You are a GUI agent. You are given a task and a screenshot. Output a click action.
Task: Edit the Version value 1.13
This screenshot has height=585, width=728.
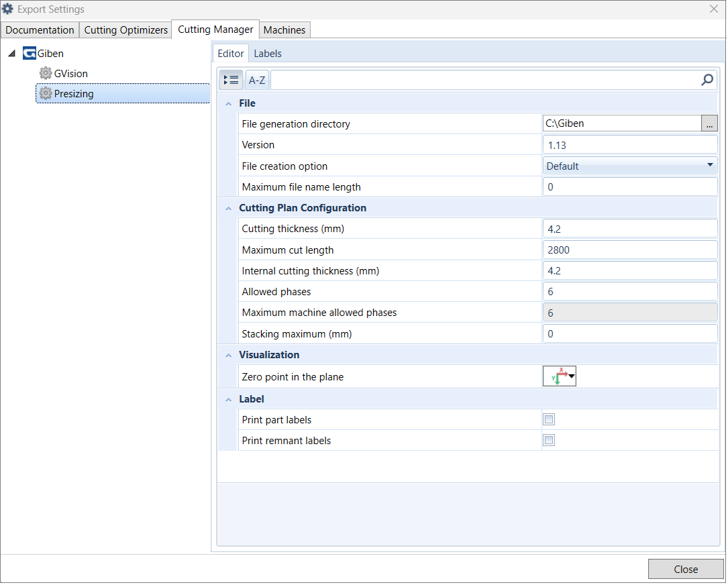(630, 146)
